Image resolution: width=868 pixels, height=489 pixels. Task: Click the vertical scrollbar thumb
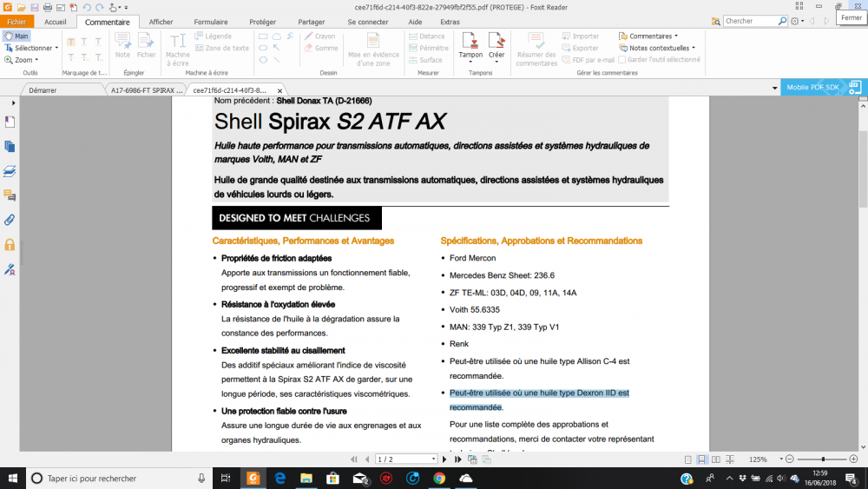click(863, 169)
